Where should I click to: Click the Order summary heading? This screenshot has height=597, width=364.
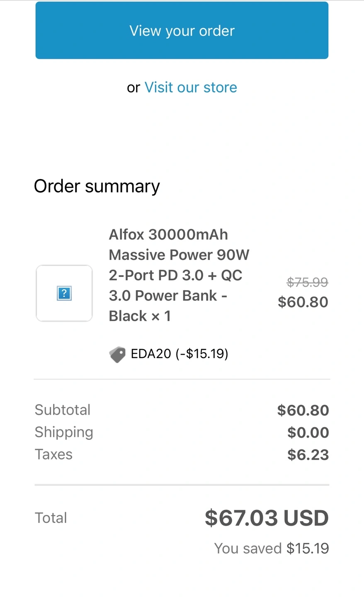(x=97, y=186)
